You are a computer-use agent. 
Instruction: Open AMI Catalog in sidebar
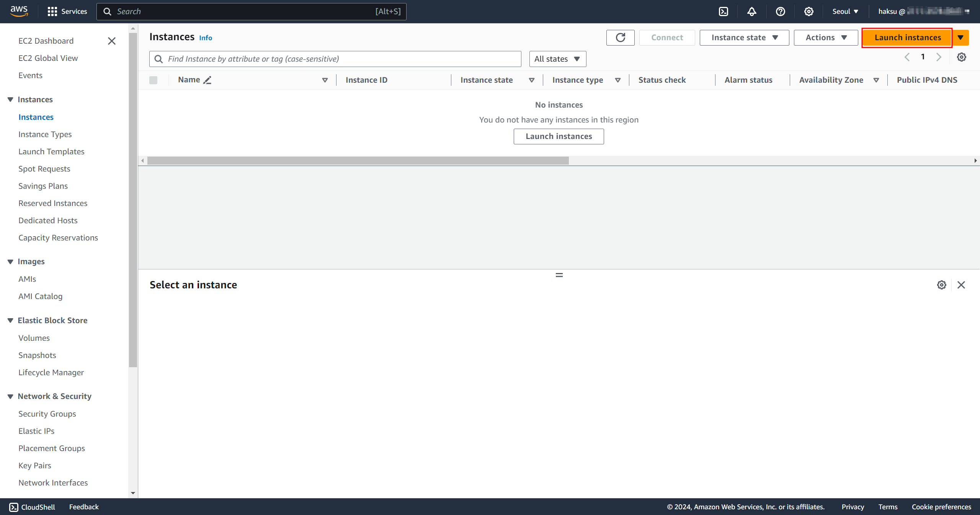point(40,296)
